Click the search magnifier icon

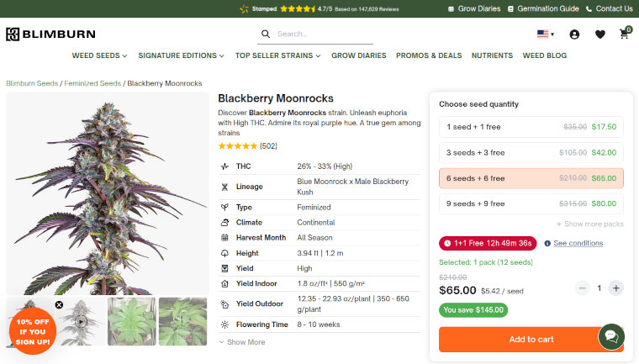click(x=266, y=34)
